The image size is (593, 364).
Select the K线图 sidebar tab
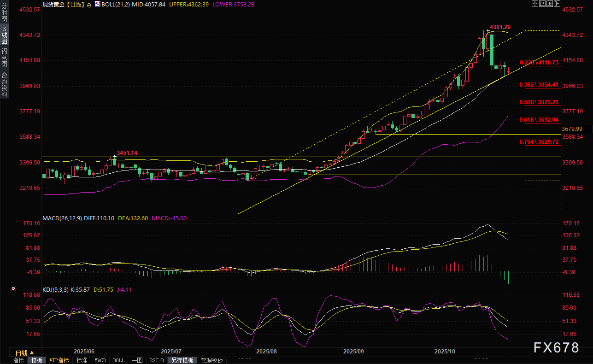[4, 35]
